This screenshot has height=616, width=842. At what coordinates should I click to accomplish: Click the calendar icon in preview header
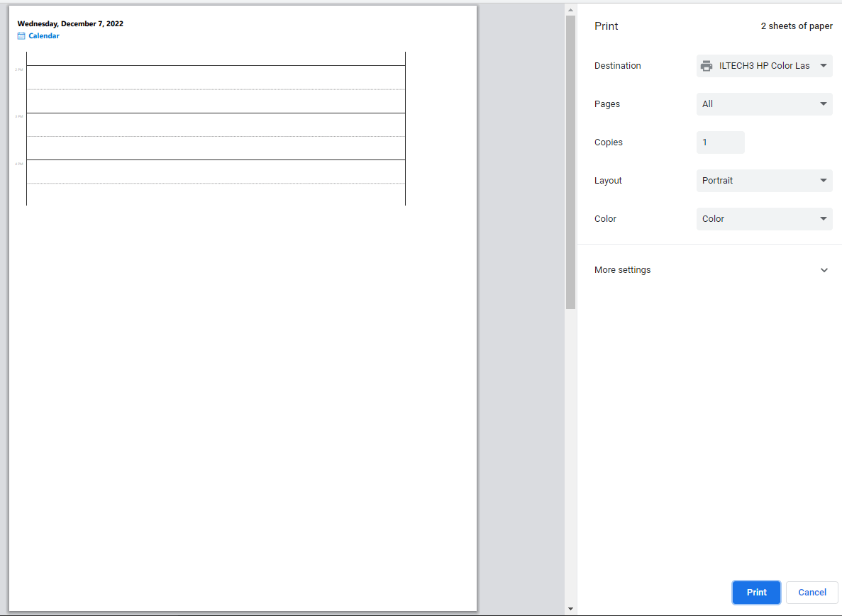21,36
